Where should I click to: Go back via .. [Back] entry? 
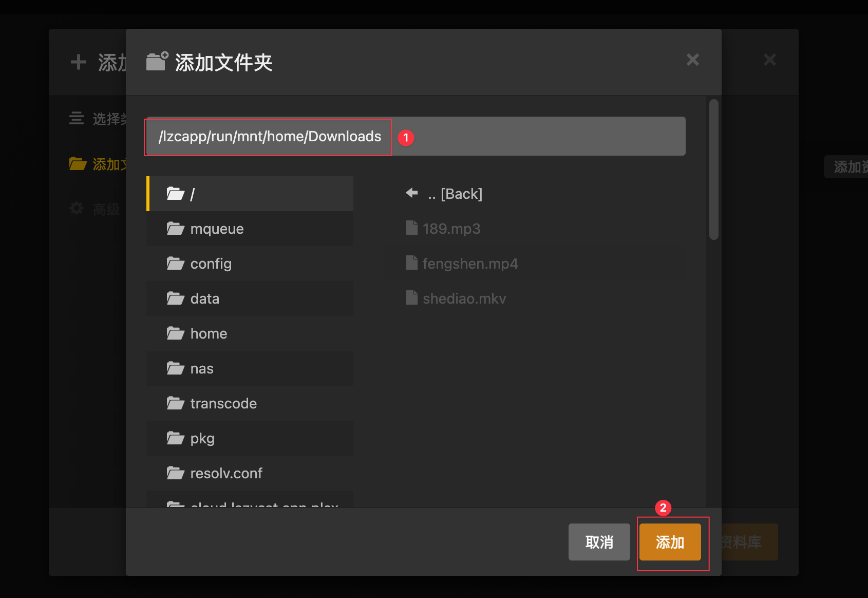click(x=535, y=194)
